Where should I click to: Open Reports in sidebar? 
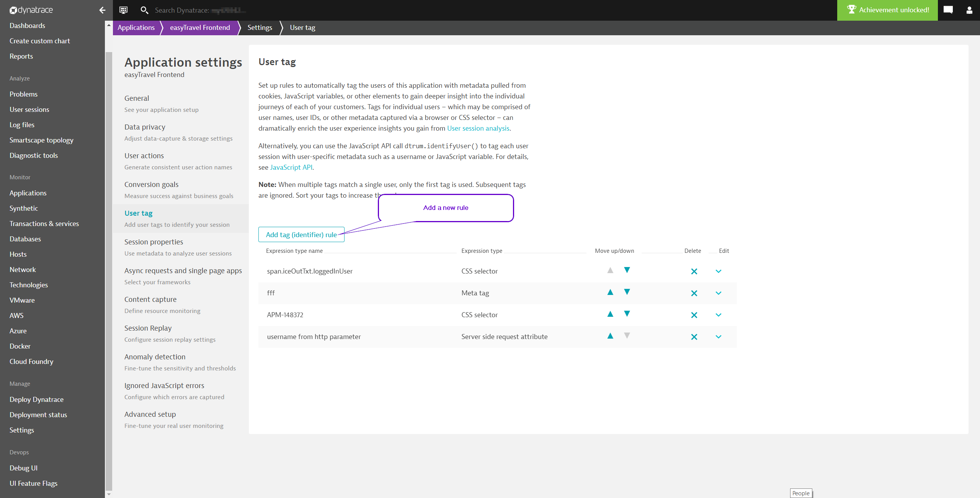pyautogui.click(x=21, y=56)
